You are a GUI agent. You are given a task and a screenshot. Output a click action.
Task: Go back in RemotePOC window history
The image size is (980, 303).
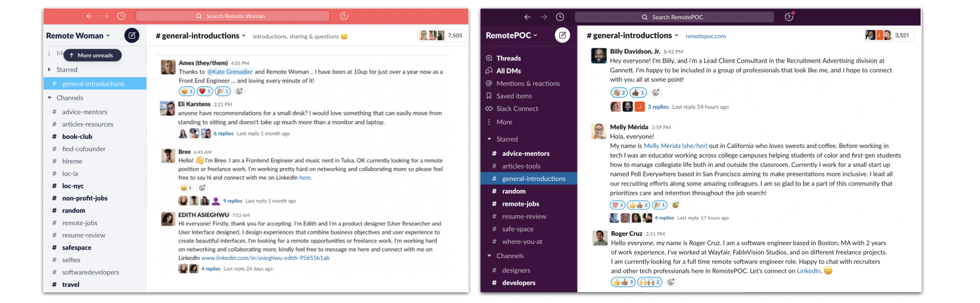(x=527, y=17)
